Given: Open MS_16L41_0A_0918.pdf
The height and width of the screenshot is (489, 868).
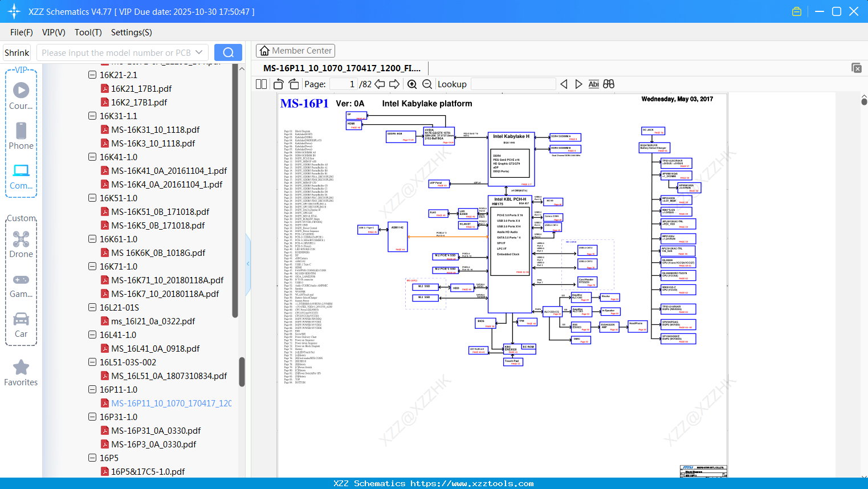Looking at the screenshot, I should coord(156,348).
